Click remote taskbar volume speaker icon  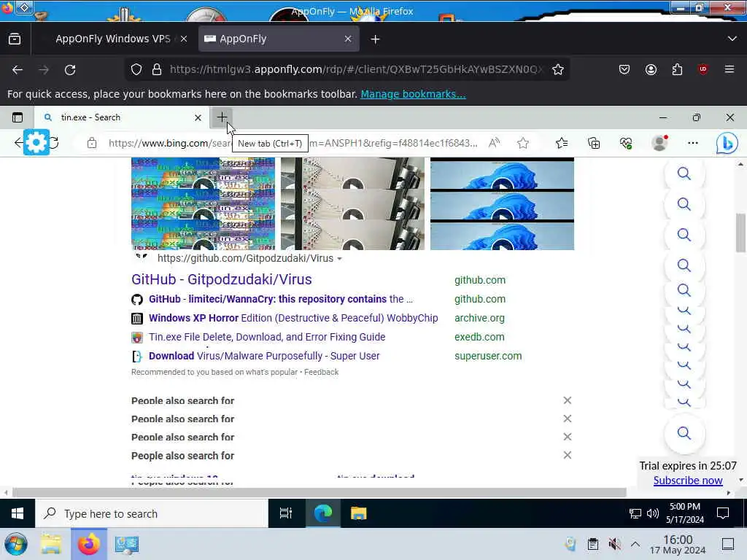pyautogui.click(x=653, y=513)
